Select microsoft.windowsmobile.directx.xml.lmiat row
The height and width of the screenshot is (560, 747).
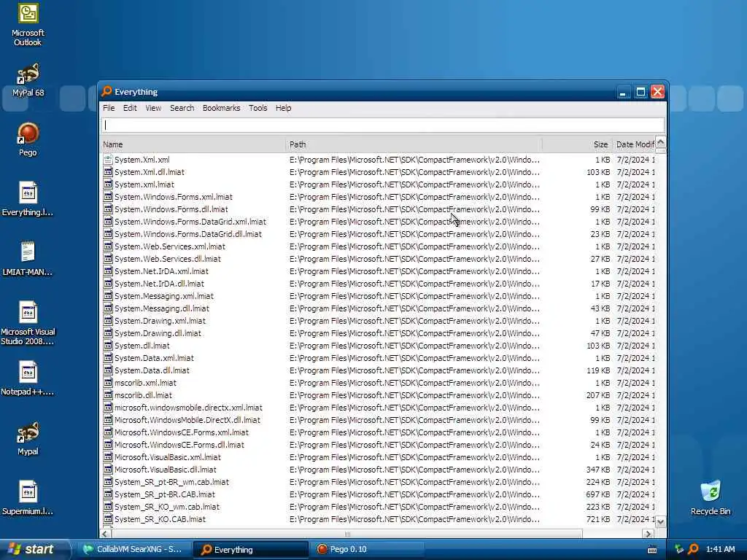click(x=379, y=408)
